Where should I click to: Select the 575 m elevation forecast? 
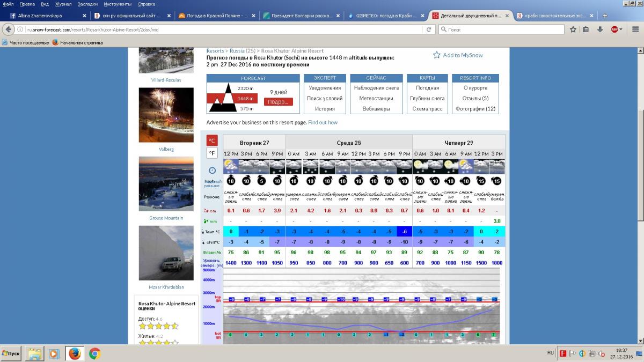tap(247, 108)
